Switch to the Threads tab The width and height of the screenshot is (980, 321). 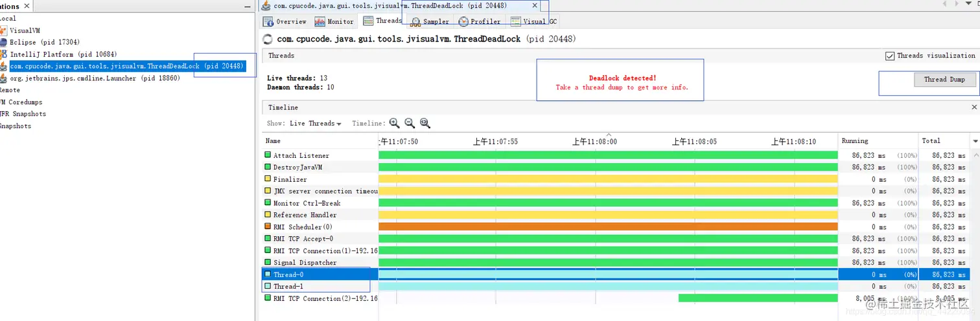[x=382, y=21]
